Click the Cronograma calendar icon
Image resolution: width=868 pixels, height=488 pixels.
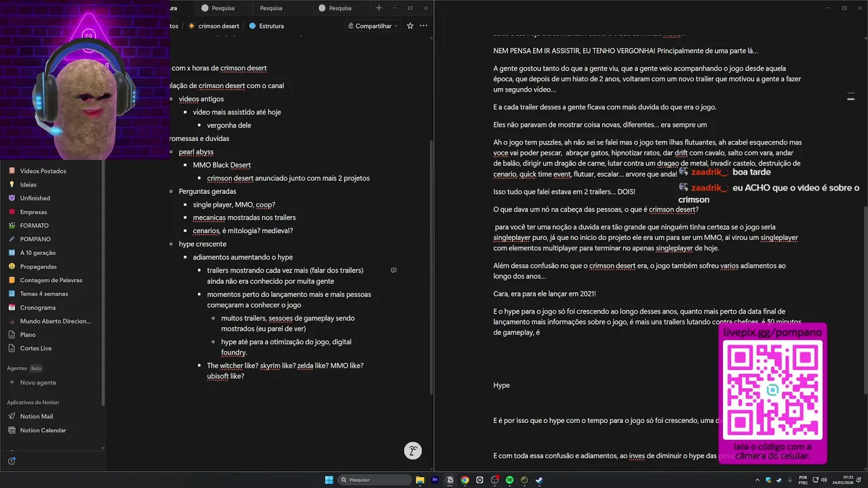pyautogui.click(x=12, y=307)
